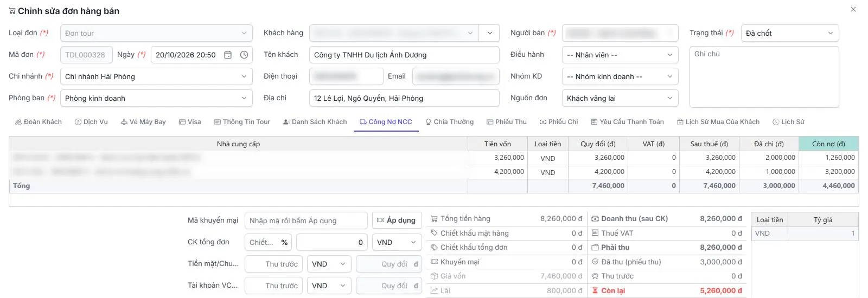This screenshot has width=868, height=298.
Task: Expand the Khách hàng selector
Action: [x=394, y=33]
